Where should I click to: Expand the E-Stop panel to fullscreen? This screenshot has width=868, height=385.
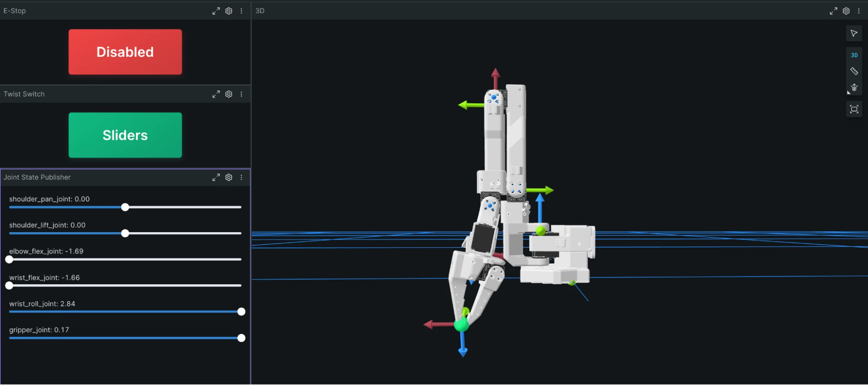pyautogui.click(x=216, y=11)
